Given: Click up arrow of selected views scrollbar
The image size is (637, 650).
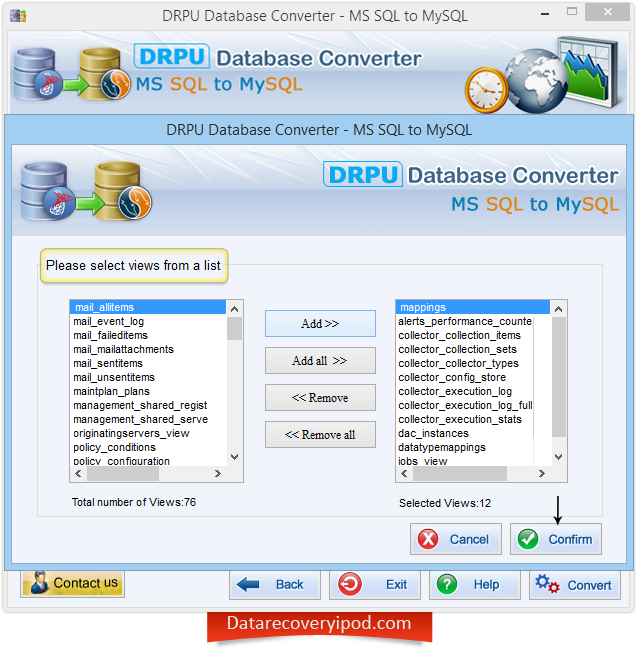Looking at the screenshot, I should [558, 309].
